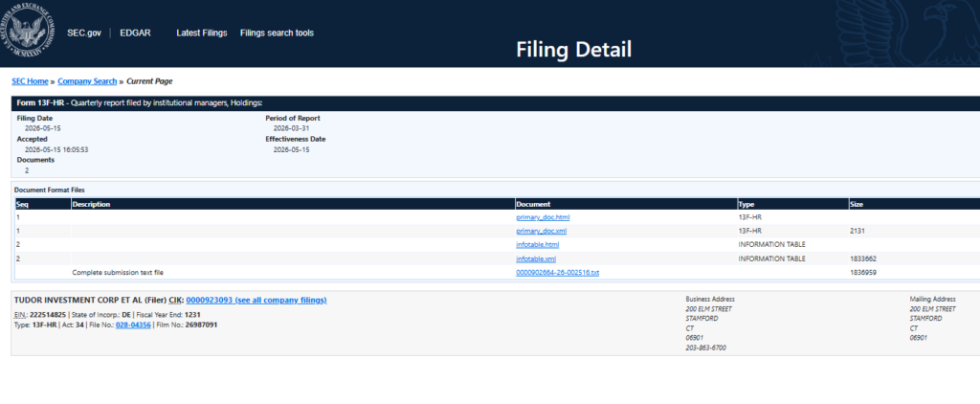Screen dimensions: 980x404
Task: Open infotable.xml document
Action: [x=536, y=258]
